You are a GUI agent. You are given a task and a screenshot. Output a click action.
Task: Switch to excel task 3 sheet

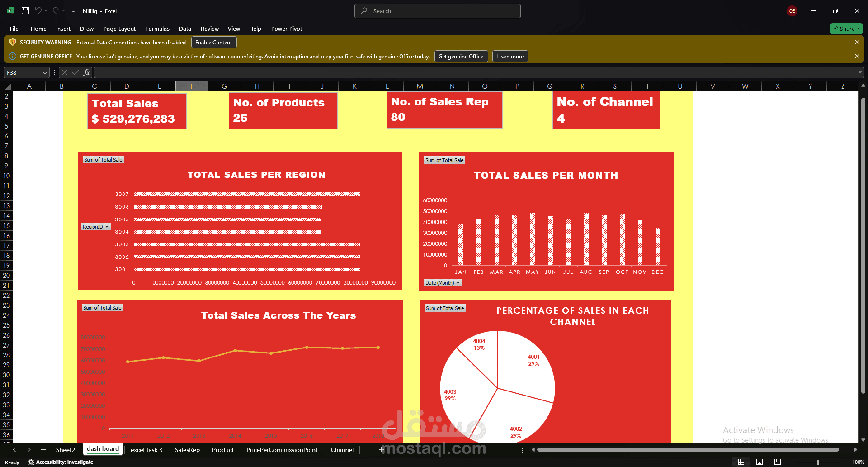146,450
